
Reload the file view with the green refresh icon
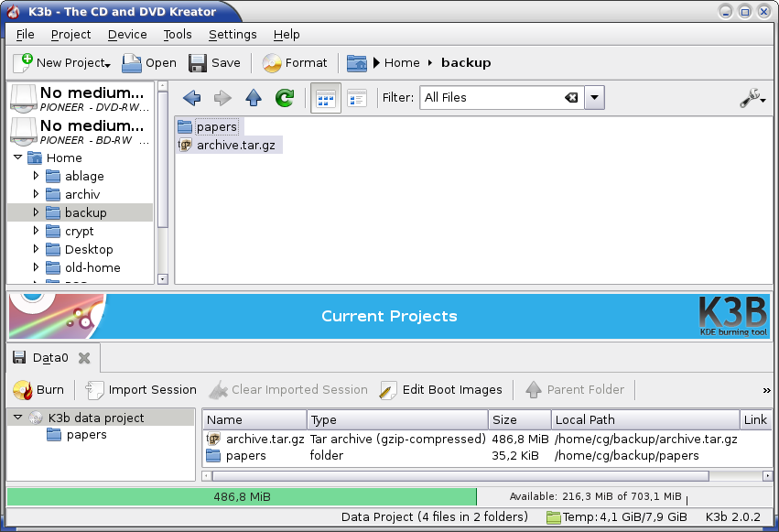[x=285, y=98]
